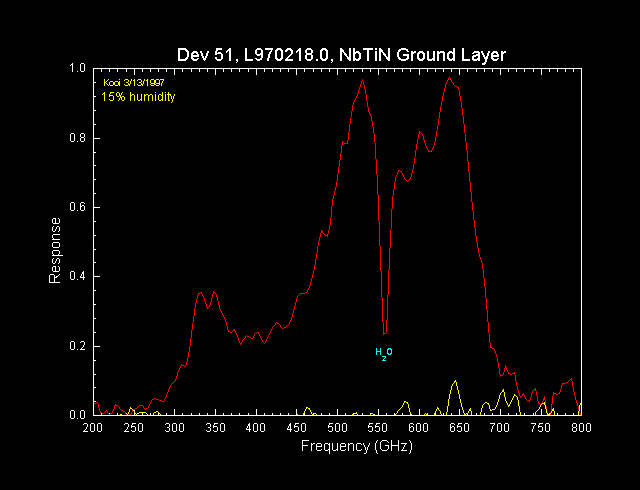The image size is (640, 490).
Task: Click the 650 tick label on x-axis
Action: (x=459, y=428)
